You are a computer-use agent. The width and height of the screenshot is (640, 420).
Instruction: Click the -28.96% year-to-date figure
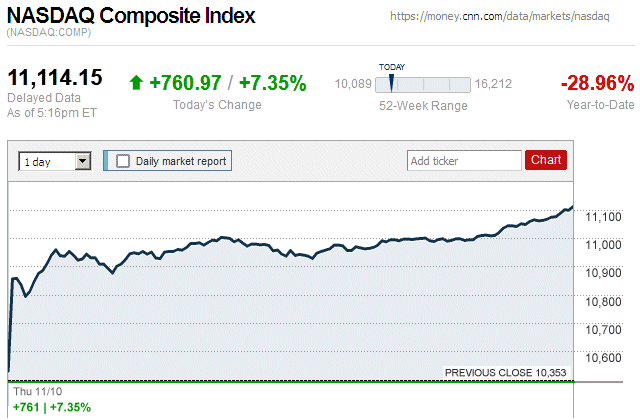coord(597,82)
